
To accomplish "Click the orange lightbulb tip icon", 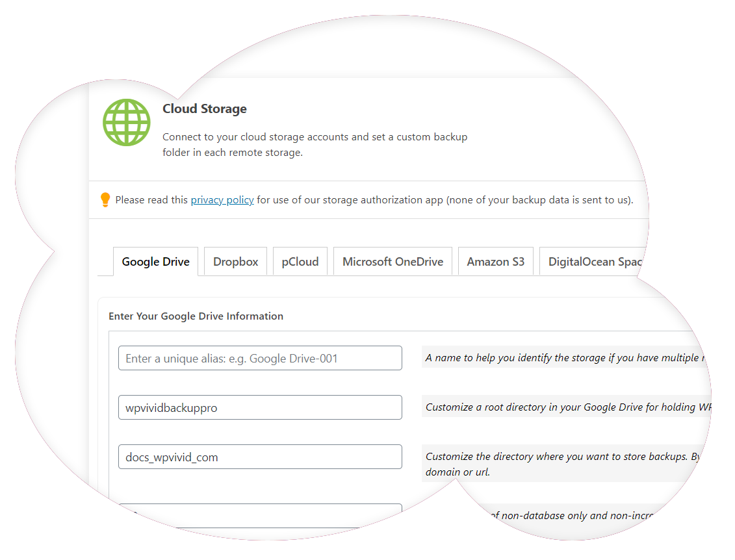I will [105, 199].
